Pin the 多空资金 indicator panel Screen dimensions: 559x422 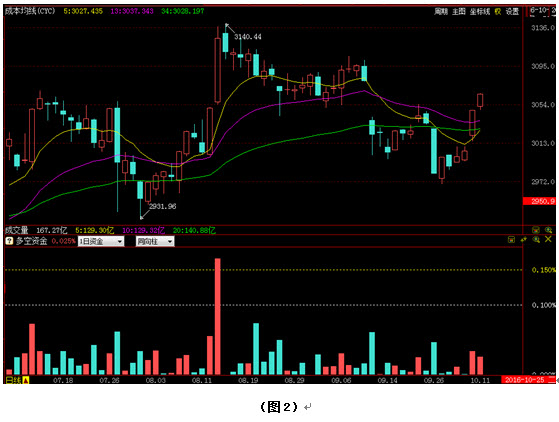click(x=524, y=240)
